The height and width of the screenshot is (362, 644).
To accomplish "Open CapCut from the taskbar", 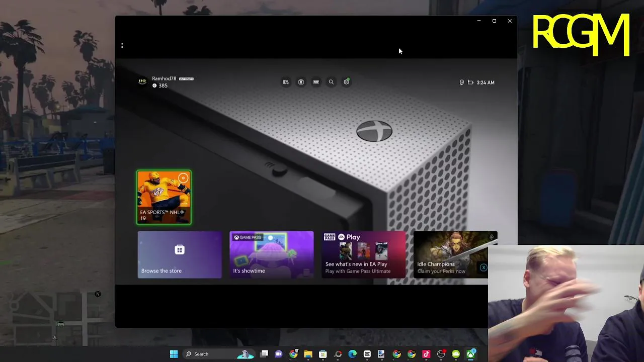I will pos(367,354).
